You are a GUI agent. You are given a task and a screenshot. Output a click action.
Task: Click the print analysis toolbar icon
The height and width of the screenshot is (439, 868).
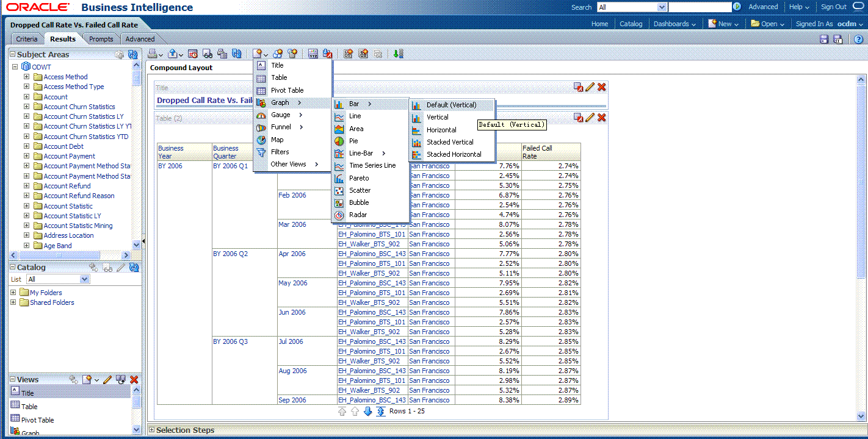152,54
